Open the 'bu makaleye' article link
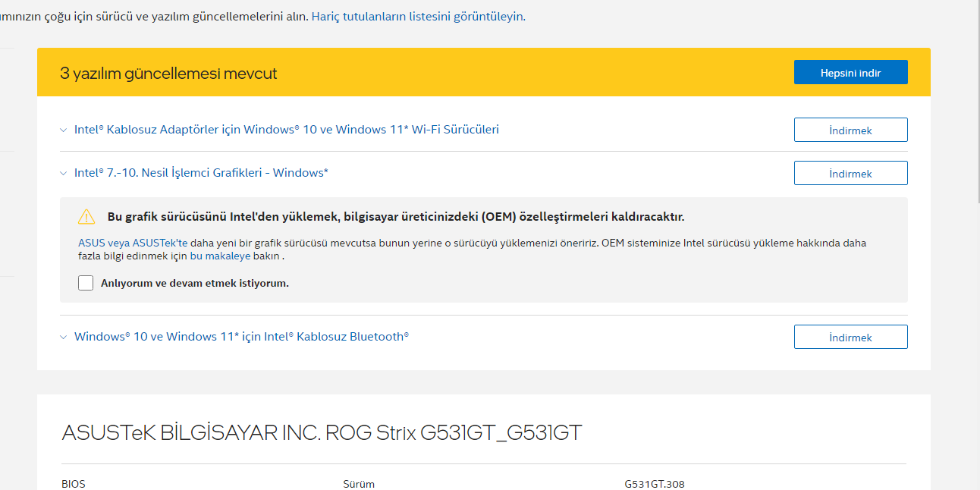The height and width of the screenshot is (490, 980). point(220,256)
